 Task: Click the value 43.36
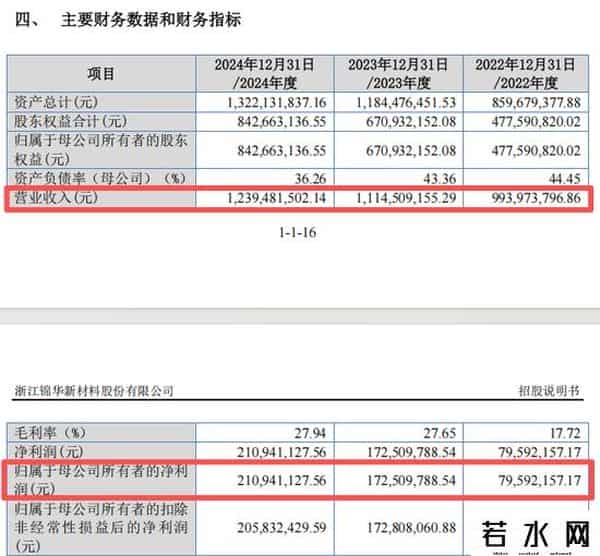pos(440,179)
